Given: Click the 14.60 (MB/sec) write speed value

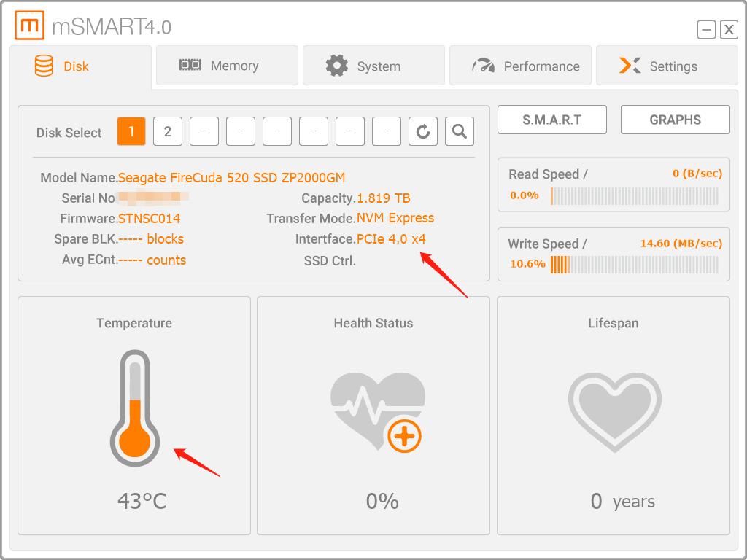Looking at the screenshot, I should pyautogui.click(x=681, y=244).
